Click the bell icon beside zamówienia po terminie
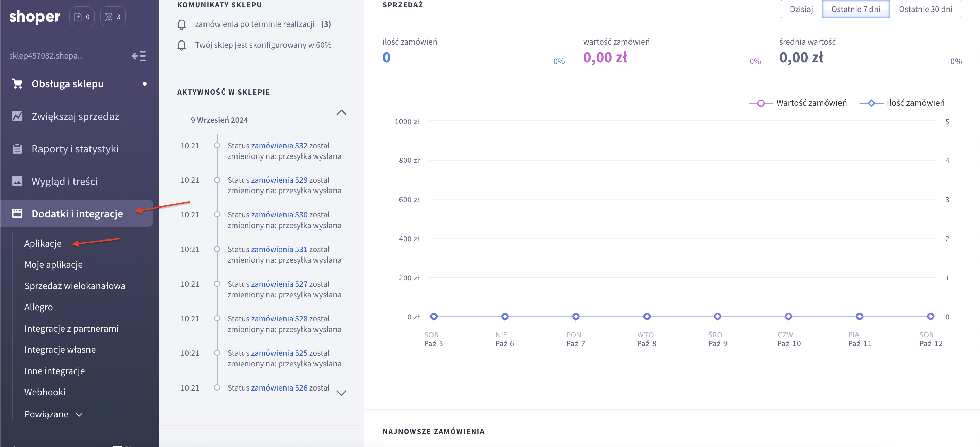Screen dimensions: 980x447 tap(182, 25)
